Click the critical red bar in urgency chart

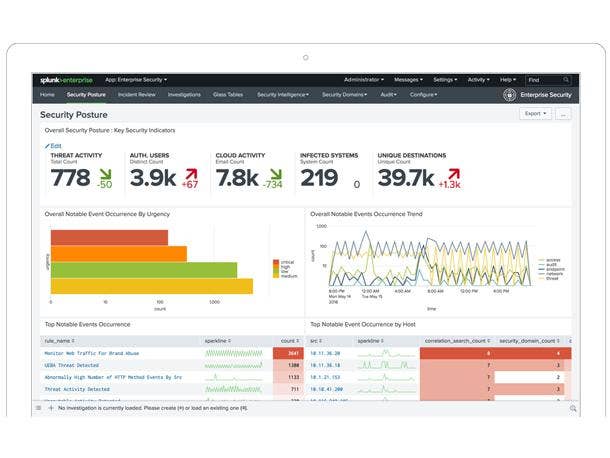tap(110, 238)
